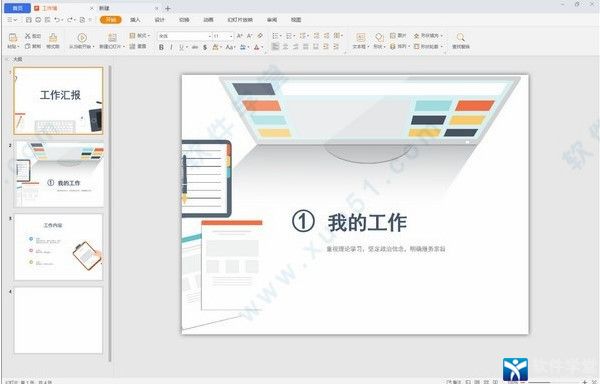Open the Shape Fill dropdown
Screen dimensions: 600x384
coord(428,36)
